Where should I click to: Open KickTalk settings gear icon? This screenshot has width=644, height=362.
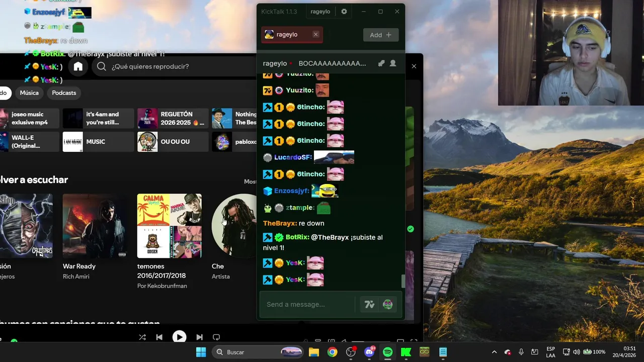344,12
